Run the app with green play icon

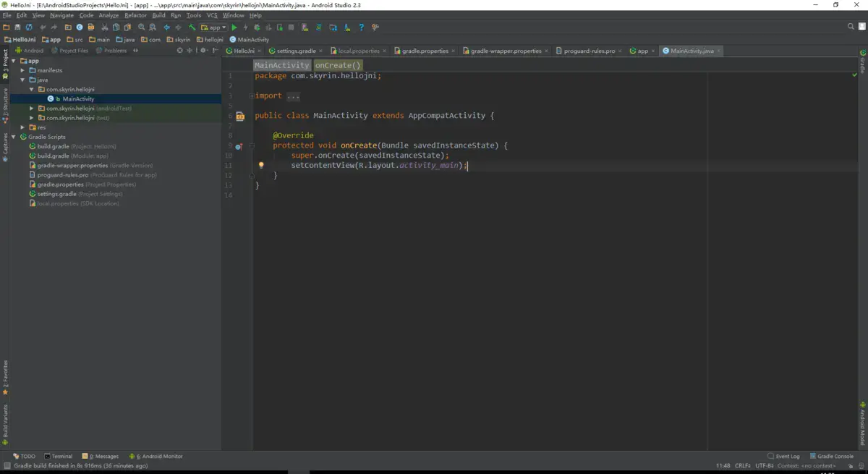[234, 27]
